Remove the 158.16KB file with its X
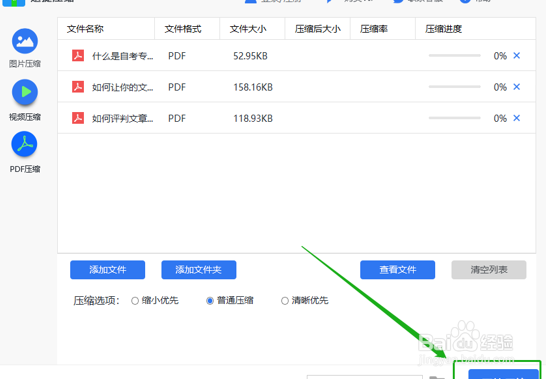Image resolution: width=546 pixels, height=379 pixels. [517, 87]
